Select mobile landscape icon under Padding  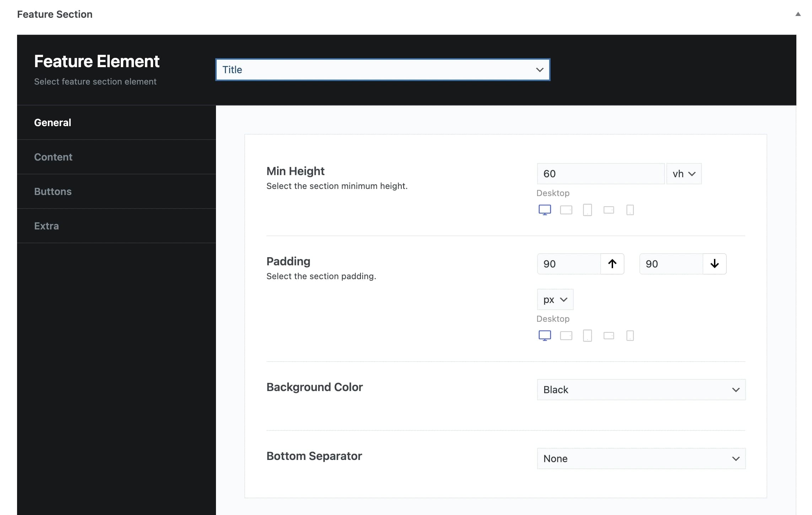[x=609, y=336]
